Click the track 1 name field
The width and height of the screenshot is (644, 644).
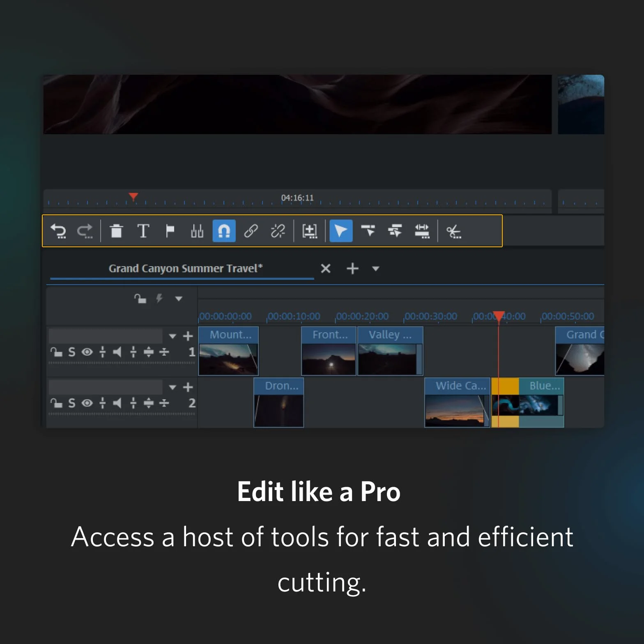coord(106,336)
